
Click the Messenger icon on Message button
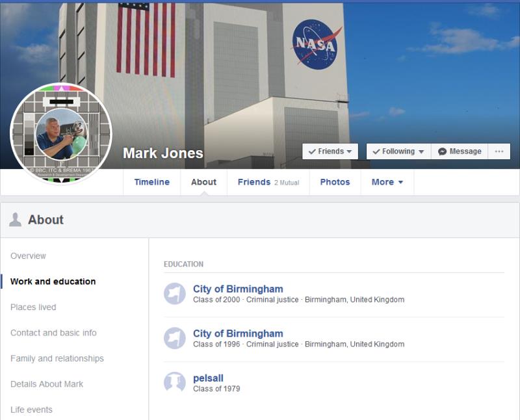(442, 151)
